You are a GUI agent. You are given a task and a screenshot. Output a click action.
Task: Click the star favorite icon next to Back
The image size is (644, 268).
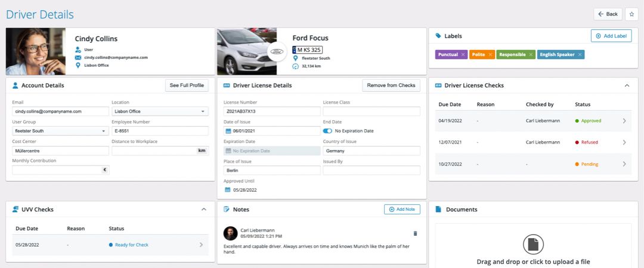coord(631,14)
